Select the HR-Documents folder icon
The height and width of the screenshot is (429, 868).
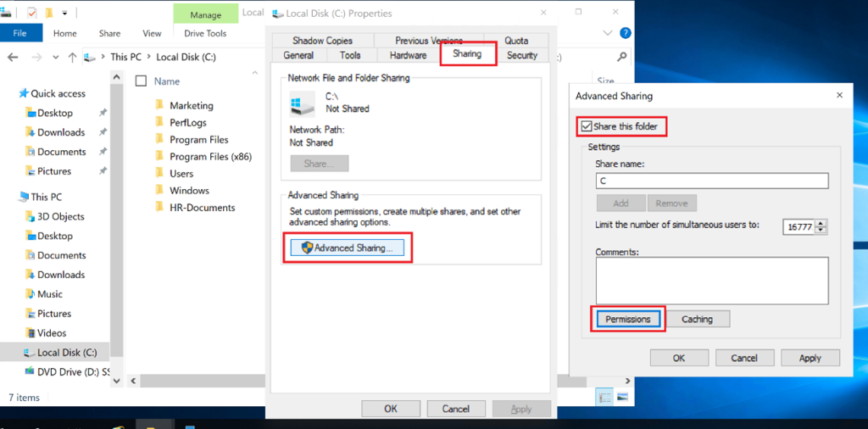pyautogui.click(x=159, y=208)
